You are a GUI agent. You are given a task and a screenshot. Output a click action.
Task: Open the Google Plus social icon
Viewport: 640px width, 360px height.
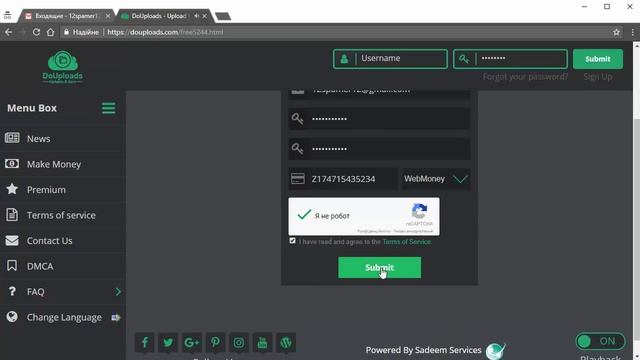click(x=191, y=342)
